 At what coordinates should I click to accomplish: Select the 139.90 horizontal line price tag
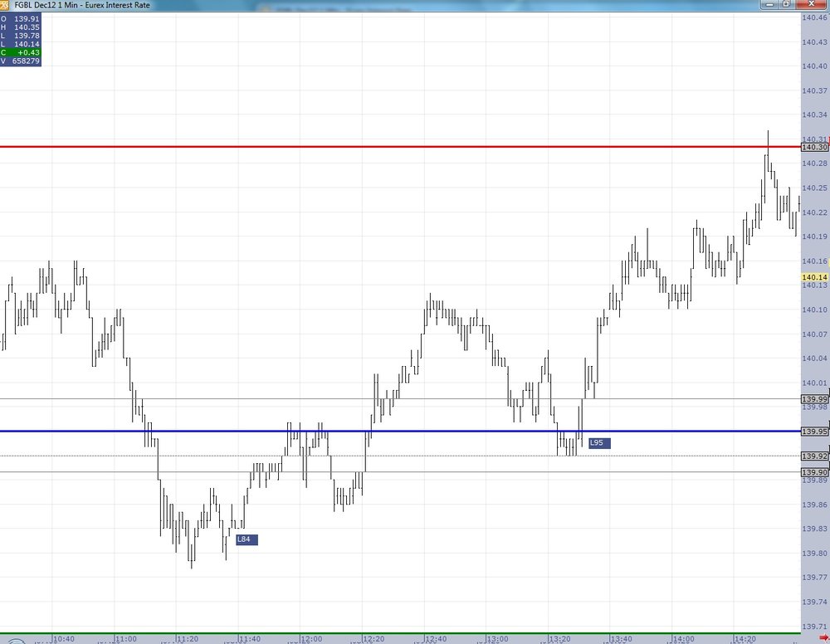tap(814, 472)
